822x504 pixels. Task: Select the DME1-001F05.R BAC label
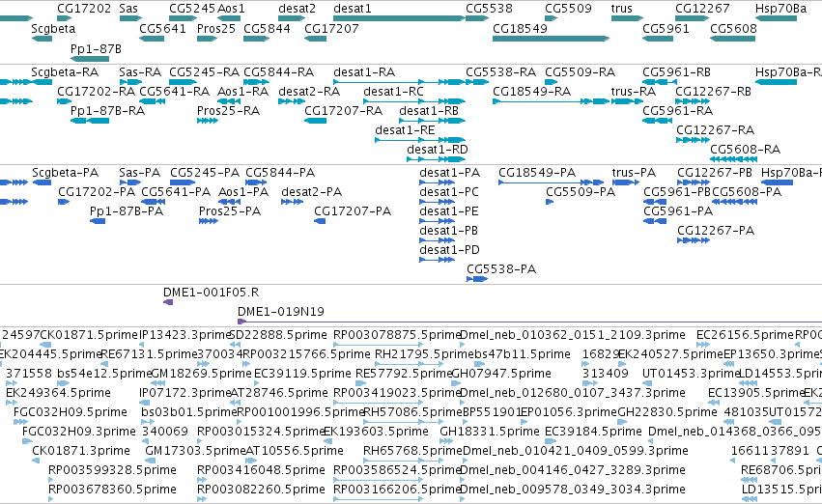pyautogui.click(x=212, y=293)
